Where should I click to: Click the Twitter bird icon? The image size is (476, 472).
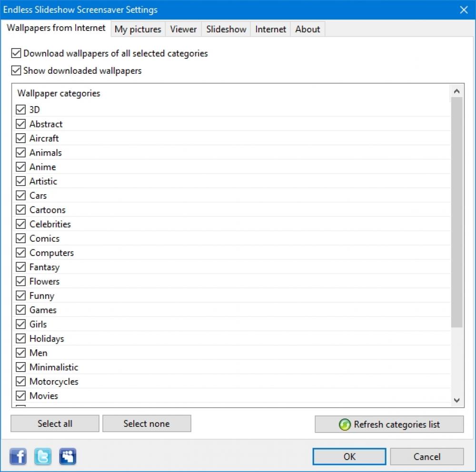[x=42, y=456]
